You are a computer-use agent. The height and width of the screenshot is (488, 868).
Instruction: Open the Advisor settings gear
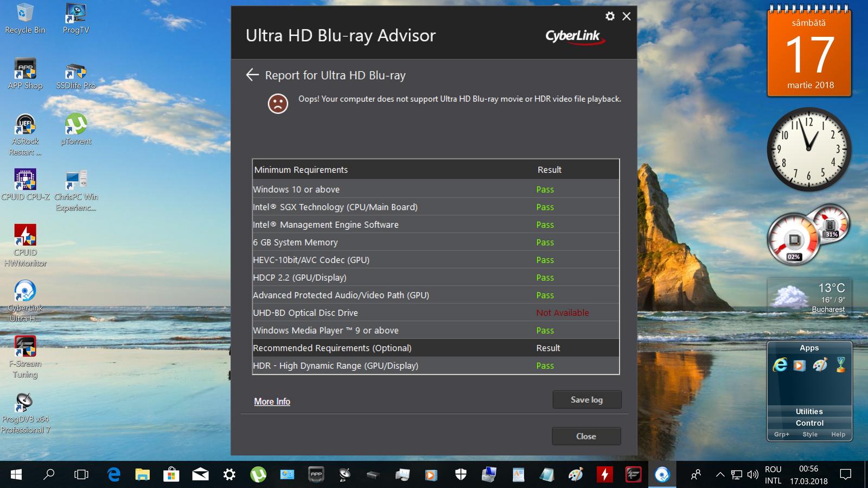tap(610, 16)
